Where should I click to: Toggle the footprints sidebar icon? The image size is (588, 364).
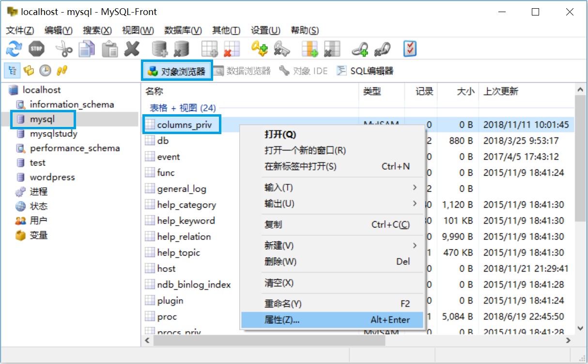click(61, 71)
